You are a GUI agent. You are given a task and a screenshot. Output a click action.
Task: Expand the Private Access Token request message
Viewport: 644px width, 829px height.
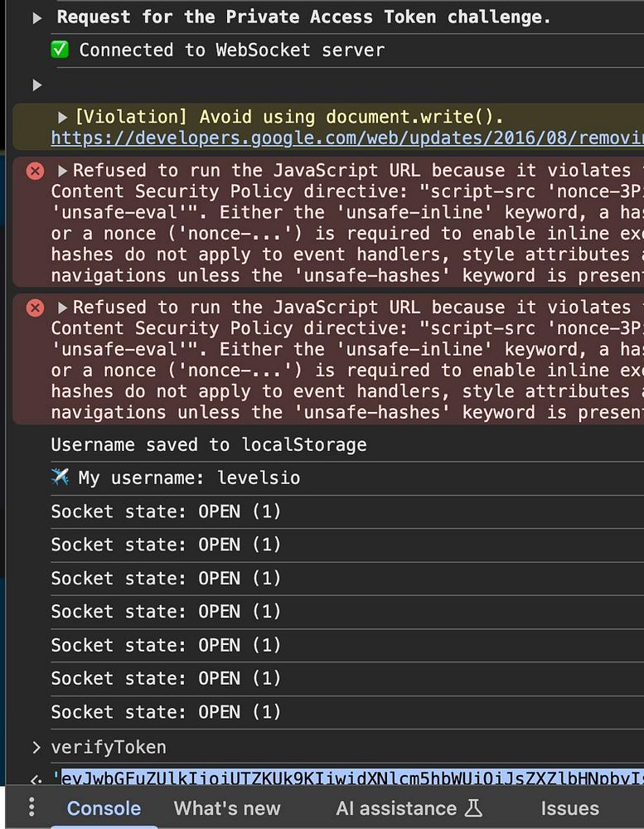coord(37,17)
